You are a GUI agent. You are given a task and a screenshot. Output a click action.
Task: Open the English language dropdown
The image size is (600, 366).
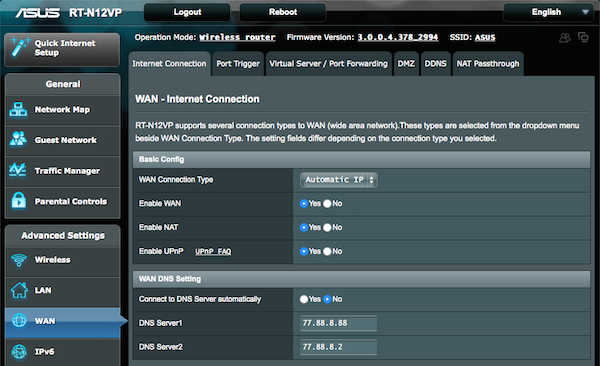click(549, 12)
